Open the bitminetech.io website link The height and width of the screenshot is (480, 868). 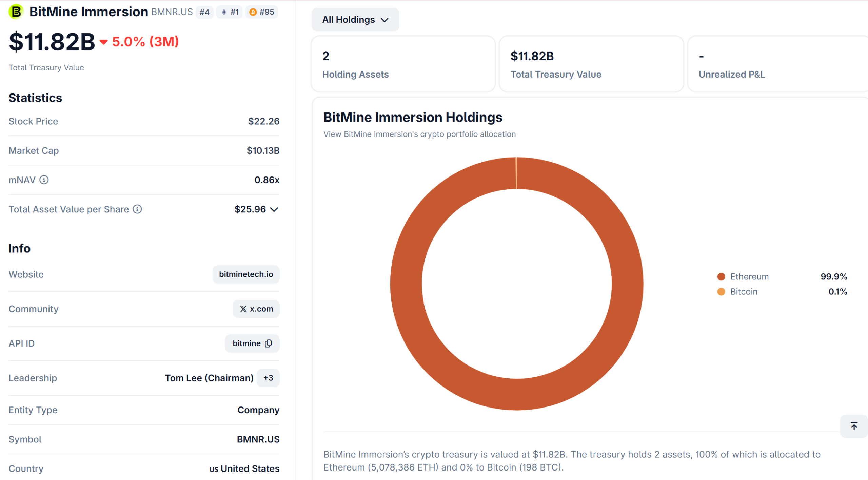click(x=246, y=274)
